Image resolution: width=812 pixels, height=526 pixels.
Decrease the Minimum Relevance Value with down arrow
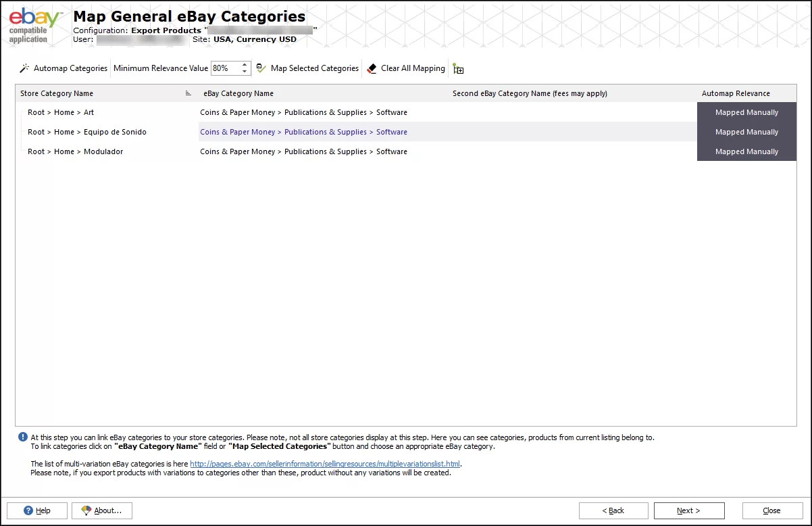click(x=245, y=72)
